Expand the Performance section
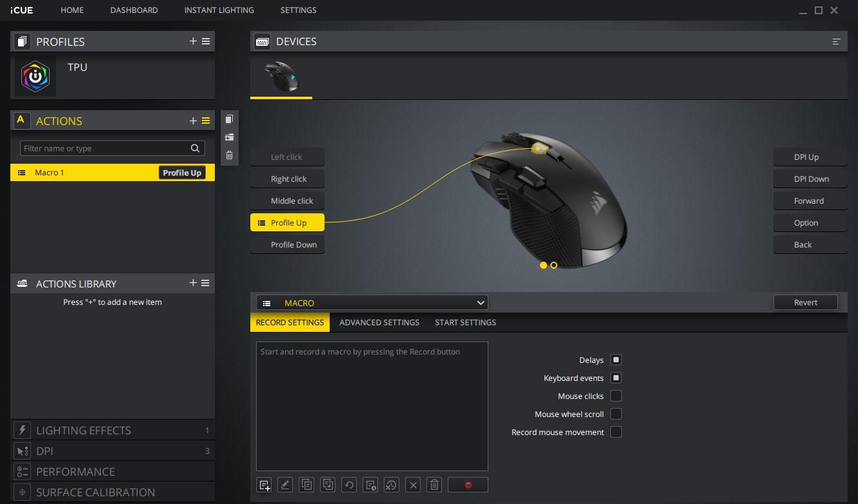This screenshot has width=858, height=504. (x=113, y=472)
